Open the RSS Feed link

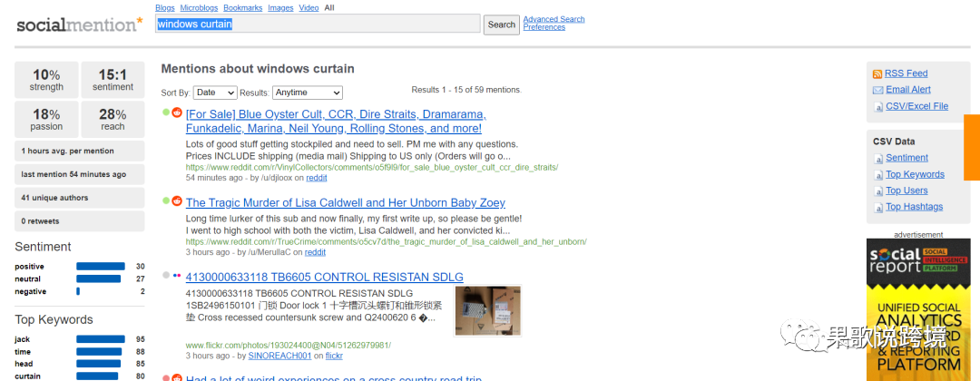click(906, 73)
